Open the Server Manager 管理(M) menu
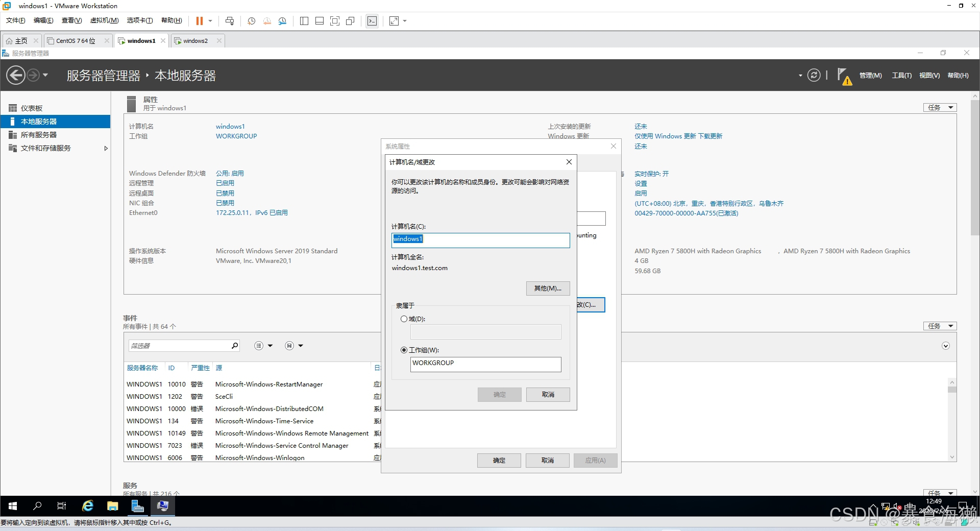This screenshot has height=531, width=980. tap(870, 76)
